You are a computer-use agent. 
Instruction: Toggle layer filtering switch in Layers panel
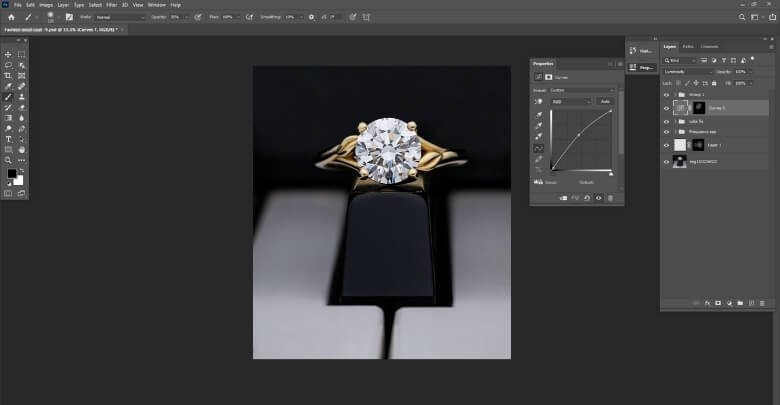(753, 59)
